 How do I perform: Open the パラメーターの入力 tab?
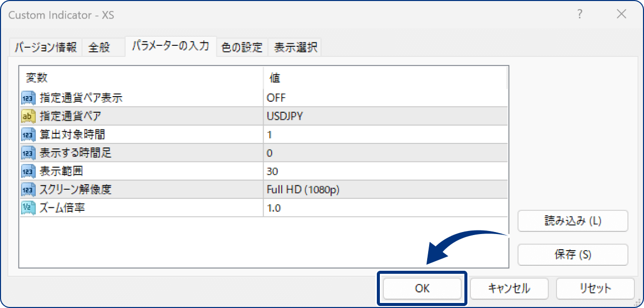171,45
